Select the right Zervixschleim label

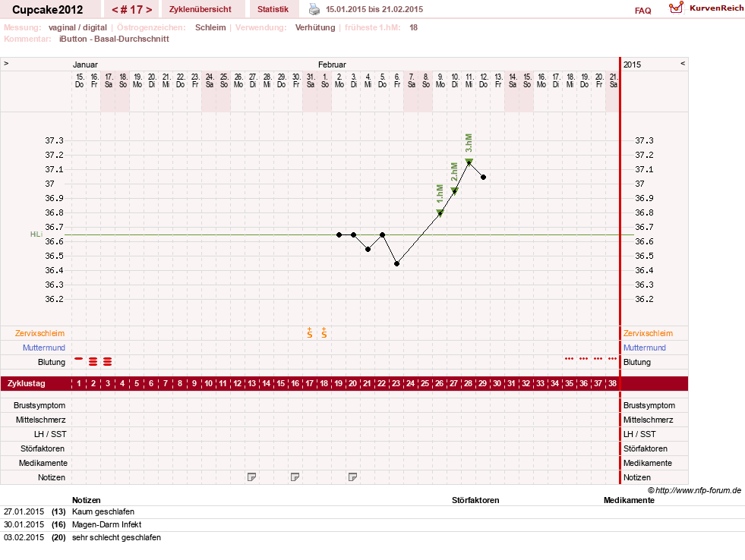(648, 333)
